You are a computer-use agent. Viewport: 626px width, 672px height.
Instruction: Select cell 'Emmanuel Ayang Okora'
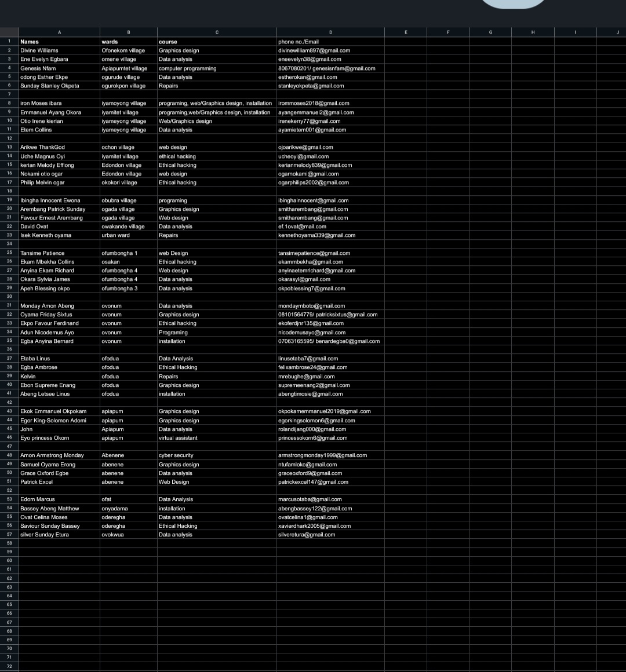(x=59, y=112)
